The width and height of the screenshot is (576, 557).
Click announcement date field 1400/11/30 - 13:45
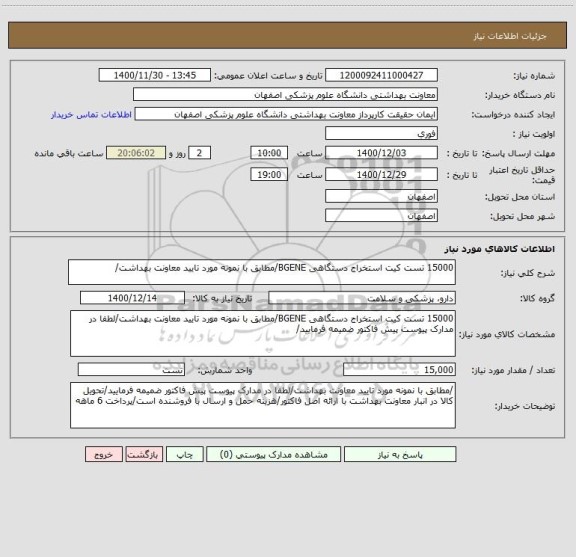tap(155, 75)
